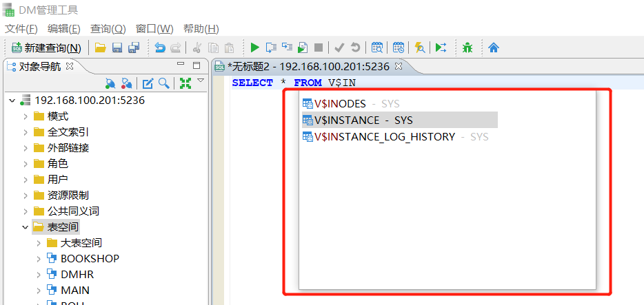The height and width of the screenshot is (305, 644).
Task: Collapse the 表空间 folder
Action: point(25,227)
